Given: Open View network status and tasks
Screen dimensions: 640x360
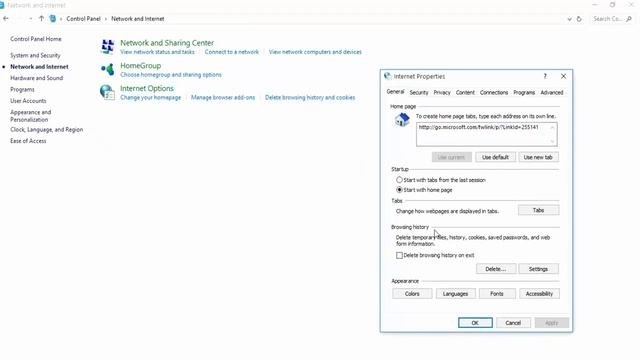Looking at the screenshot, I should [x=157, y=52].
